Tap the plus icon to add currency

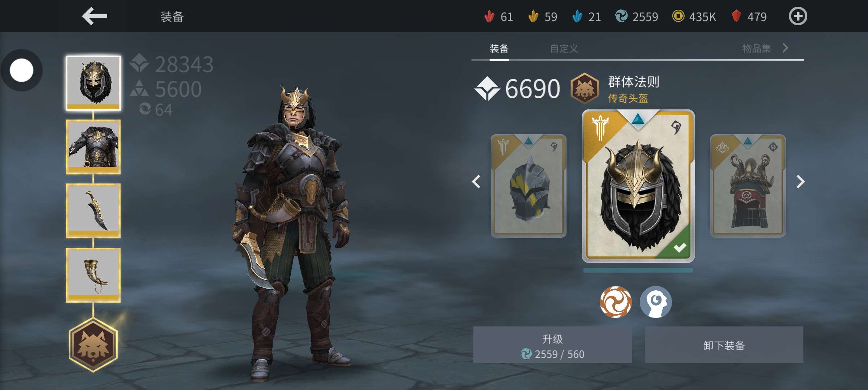coord(798,16)
